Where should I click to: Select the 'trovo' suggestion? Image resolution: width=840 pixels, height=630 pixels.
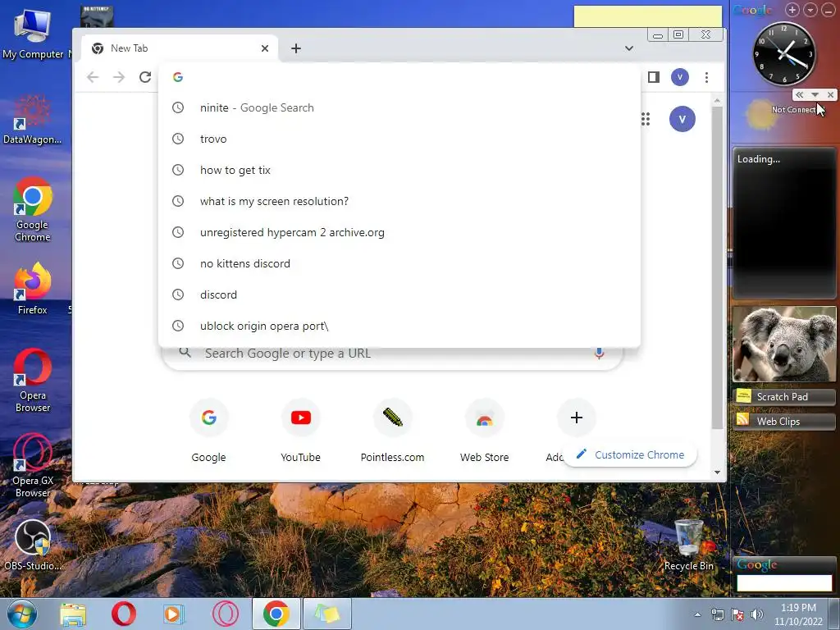pos(399,139)
